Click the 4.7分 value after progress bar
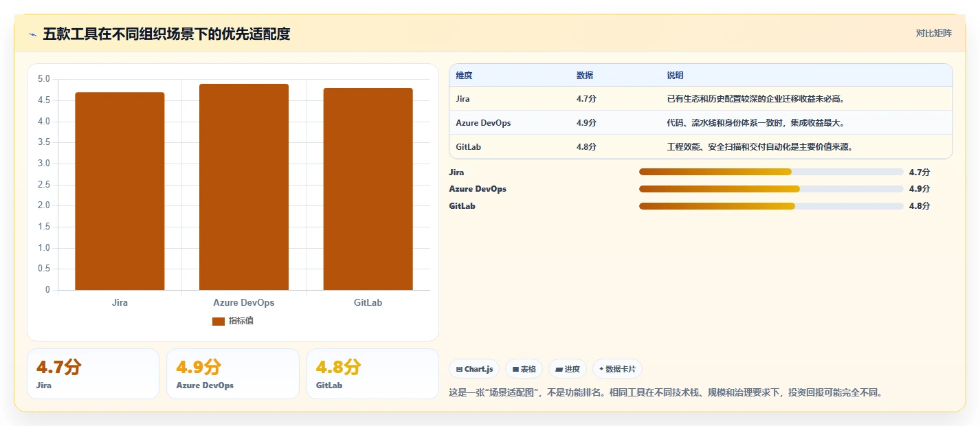The height and width of the screenshot is (426, 980). point(919,172)
